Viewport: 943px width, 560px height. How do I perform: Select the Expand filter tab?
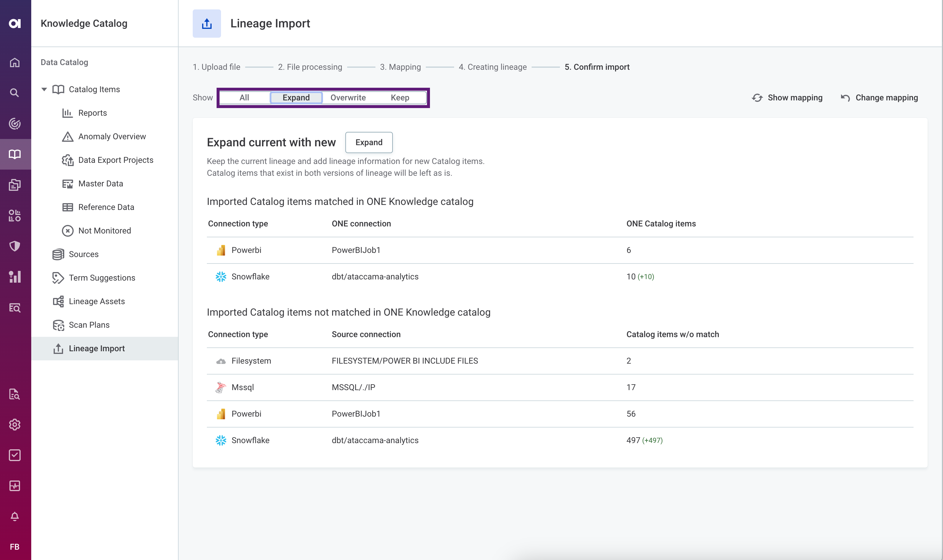[x=296, y=97]
